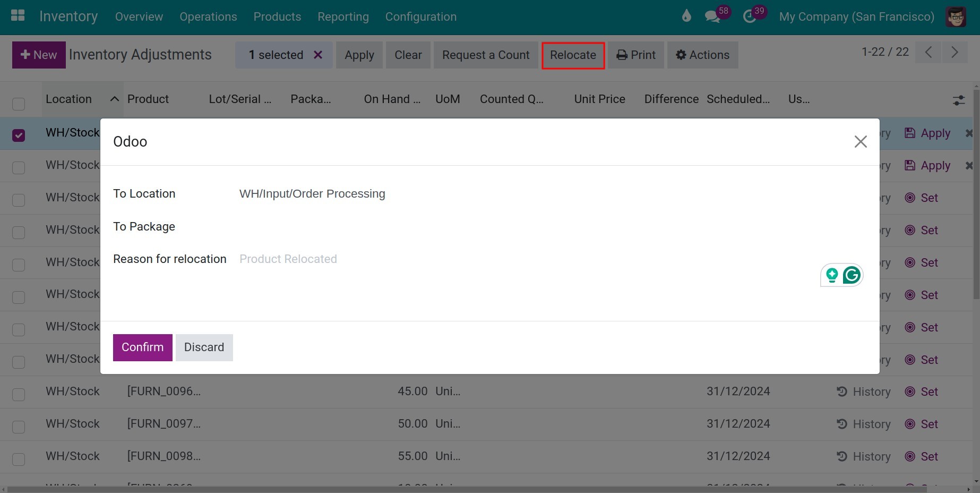Tick the checkbox of the FURN_0097 row
The width and height of the screenshot is (980, 493).
click(x=19, y=427)
